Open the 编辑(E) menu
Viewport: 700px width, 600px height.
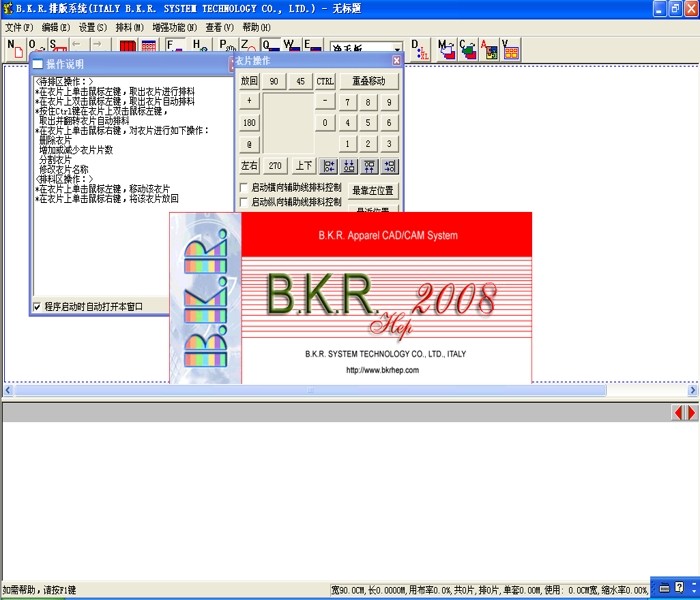pyautogui.click(x=56, y=28)
